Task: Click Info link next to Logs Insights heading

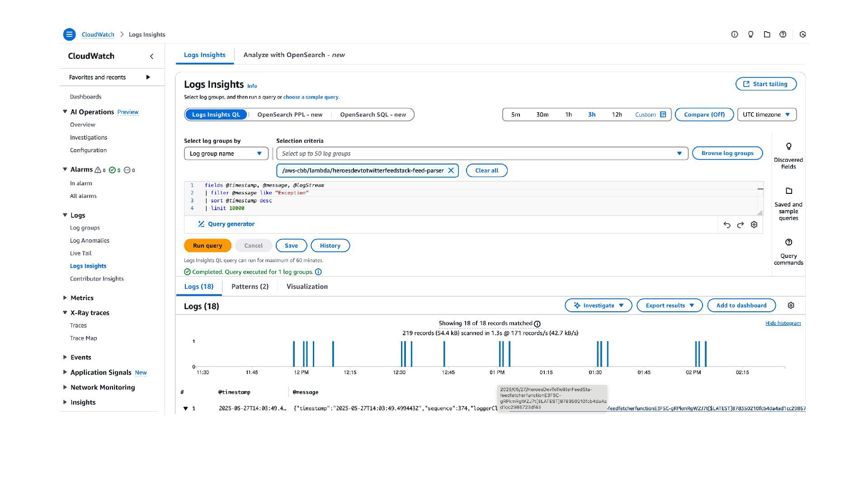Action: click(252, 86)
